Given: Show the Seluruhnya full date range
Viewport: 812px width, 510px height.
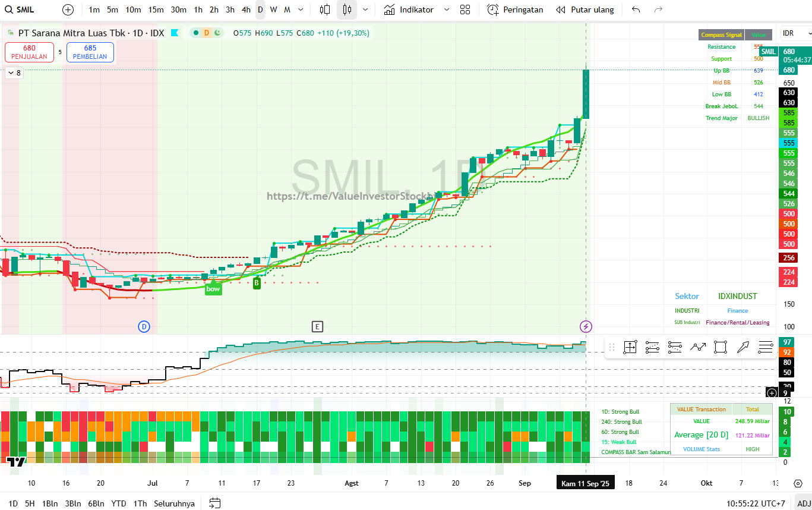Looking at the screenshot, I should click(174, 503).
